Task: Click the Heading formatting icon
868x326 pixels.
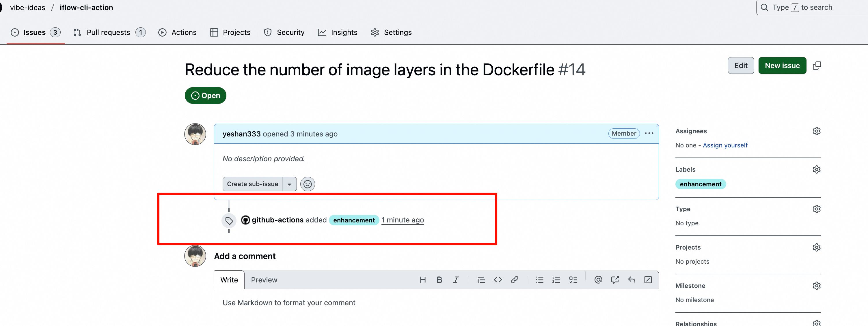Action: 422,280
